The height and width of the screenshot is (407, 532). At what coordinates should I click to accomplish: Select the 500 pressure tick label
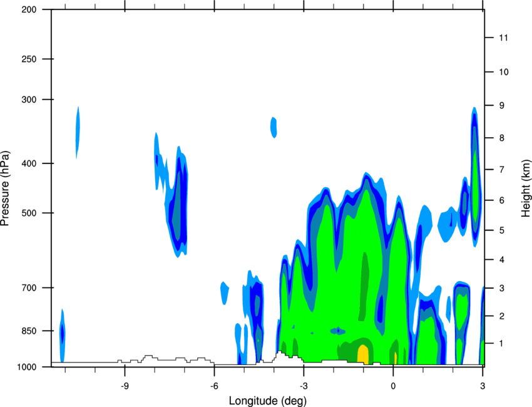pos(29,213)
